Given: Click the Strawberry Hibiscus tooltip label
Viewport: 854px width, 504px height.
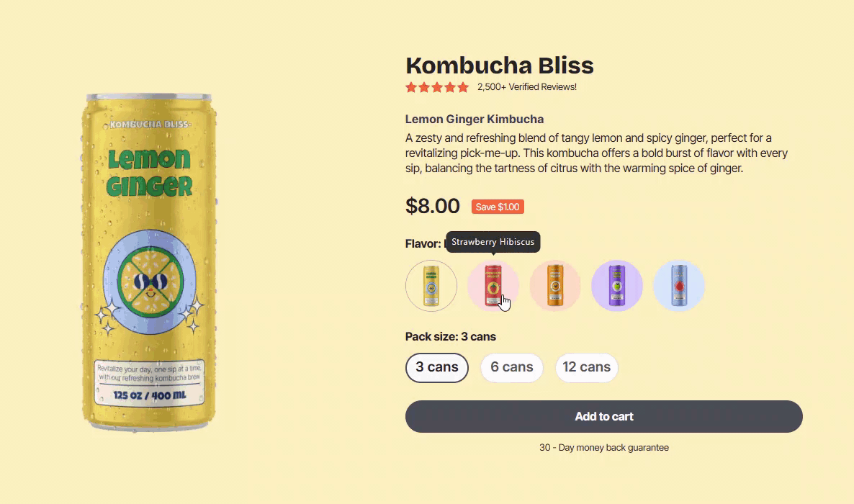Looking at the screenshot, I should [x=493, y=242].
